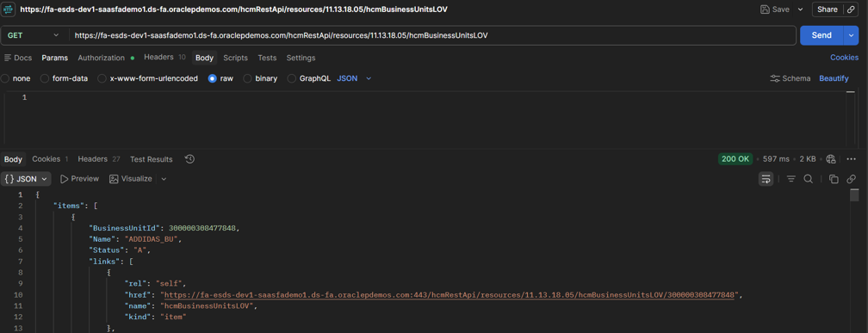The height and width of the screenshot is (333, 868).
Task: Click the network globe lock icon
Action: [x=830, y=159]
